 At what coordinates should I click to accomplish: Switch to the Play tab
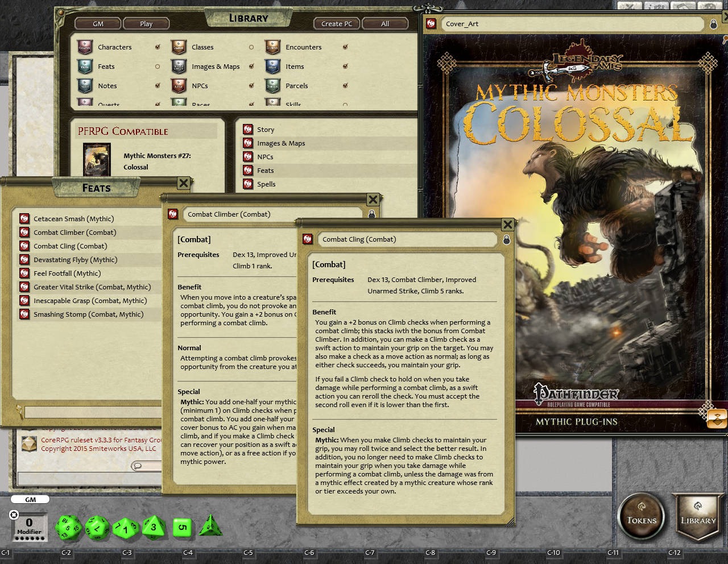click(146, 23)
